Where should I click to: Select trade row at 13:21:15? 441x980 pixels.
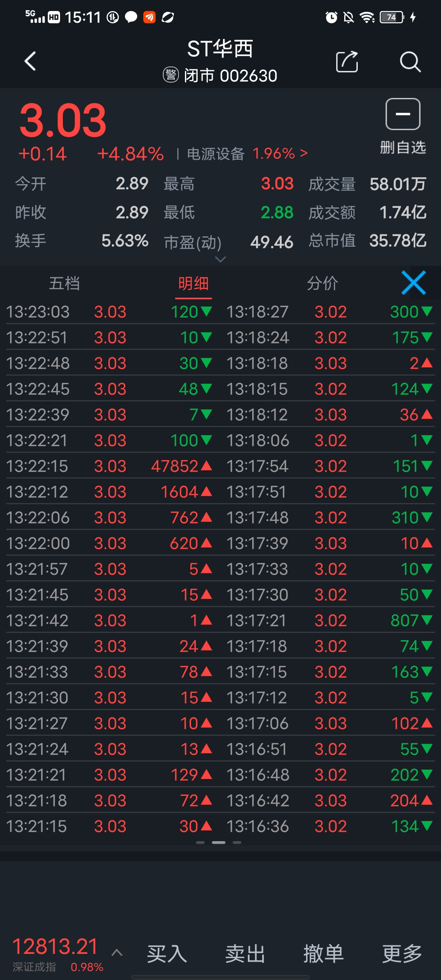[109, 826]
